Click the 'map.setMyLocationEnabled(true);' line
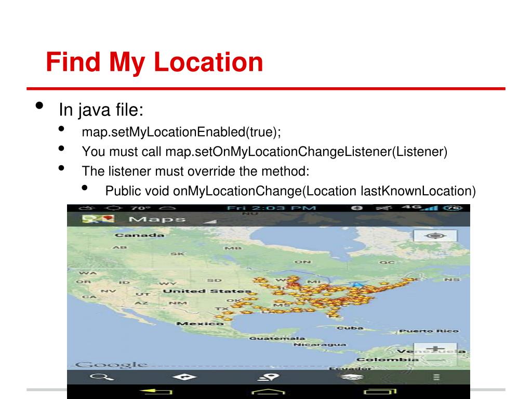The height and width of the screenshot is (399, 532). [x=181, y=132]
